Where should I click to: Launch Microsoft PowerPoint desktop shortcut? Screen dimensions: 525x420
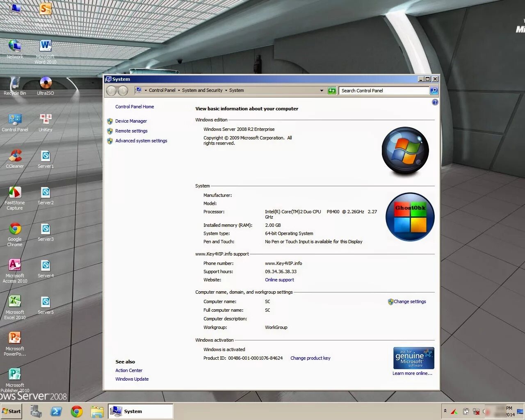click(x=15, y=343)
